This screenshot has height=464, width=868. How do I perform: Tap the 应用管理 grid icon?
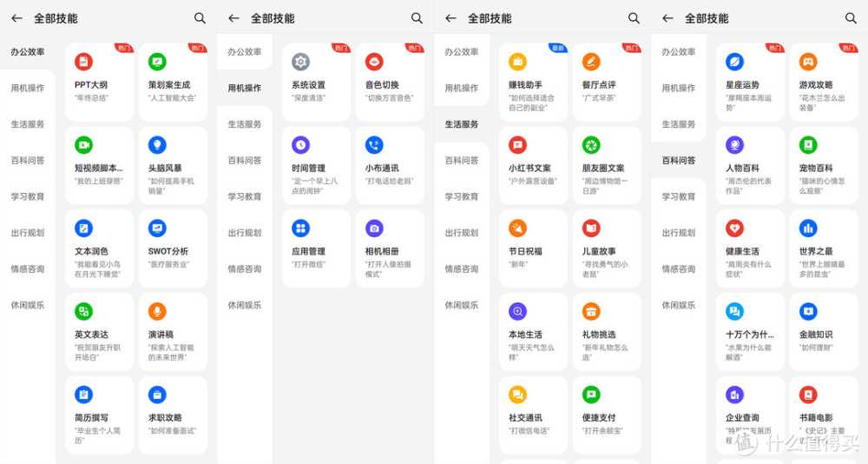(x=300, y=229)
